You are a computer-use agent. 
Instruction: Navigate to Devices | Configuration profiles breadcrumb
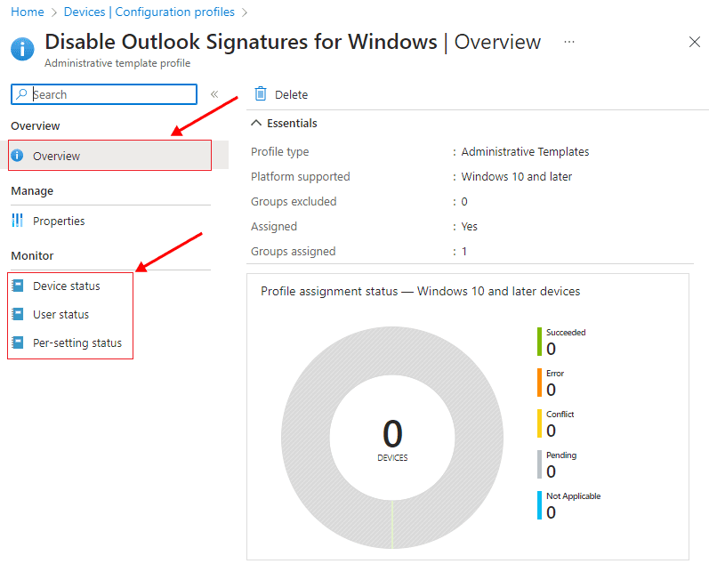coord(149,12)
